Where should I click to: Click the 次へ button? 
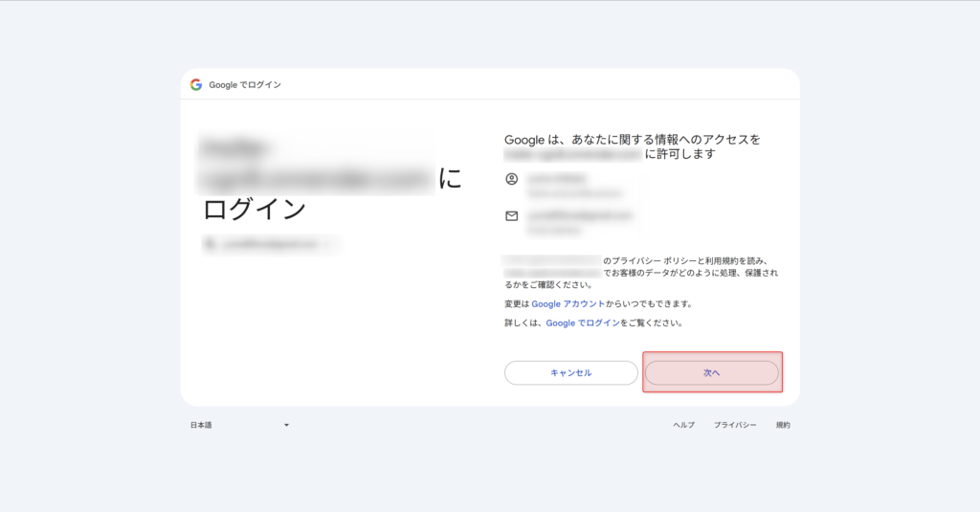click(712, 372)
